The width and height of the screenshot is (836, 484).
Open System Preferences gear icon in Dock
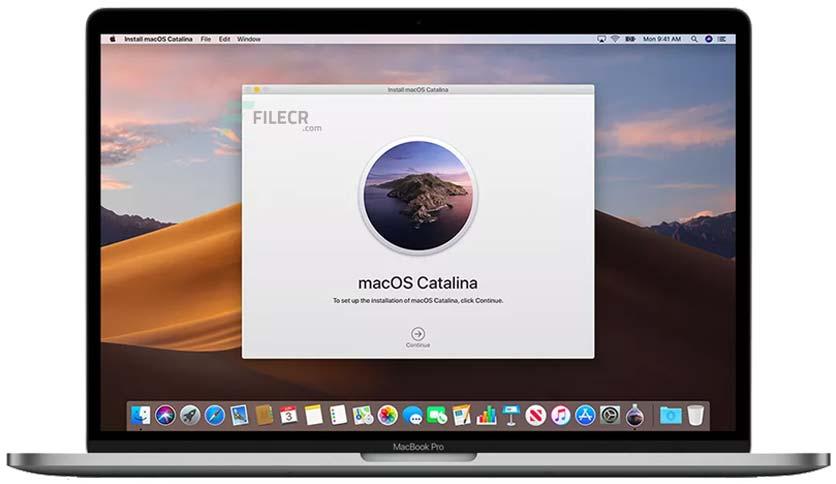(x=610, y=415)
